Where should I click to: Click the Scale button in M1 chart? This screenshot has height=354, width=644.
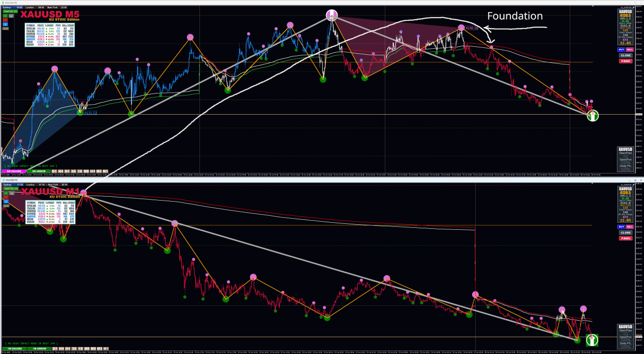(x=6, y=206)
